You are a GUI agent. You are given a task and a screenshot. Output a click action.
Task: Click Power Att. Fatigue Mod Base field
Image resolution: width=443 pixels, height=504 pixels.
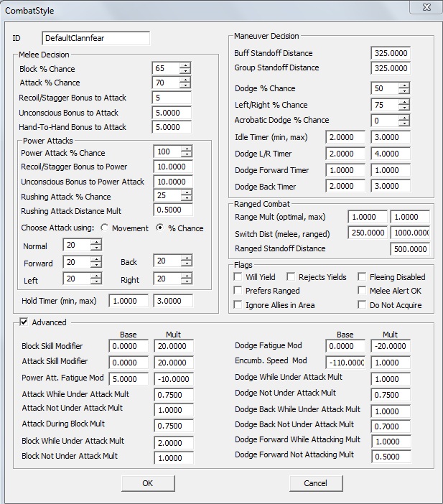coord(129,379)
